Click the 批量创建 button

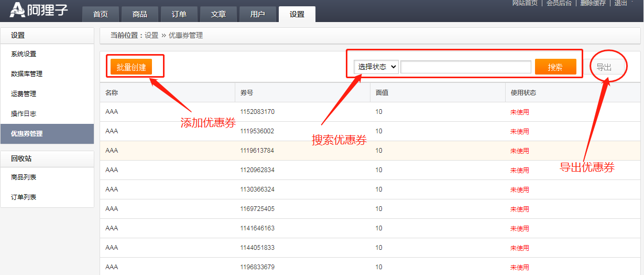[x=131, y=67]
